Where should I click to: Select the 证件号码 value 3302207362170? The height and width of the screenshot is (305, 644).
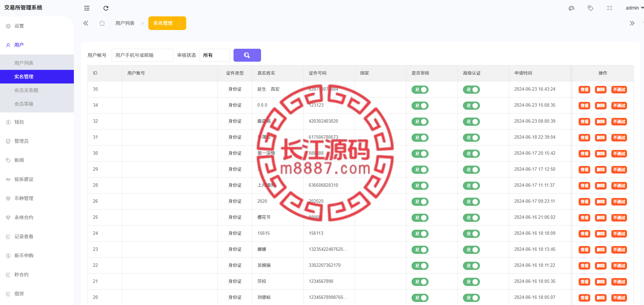tap(325, 265)
